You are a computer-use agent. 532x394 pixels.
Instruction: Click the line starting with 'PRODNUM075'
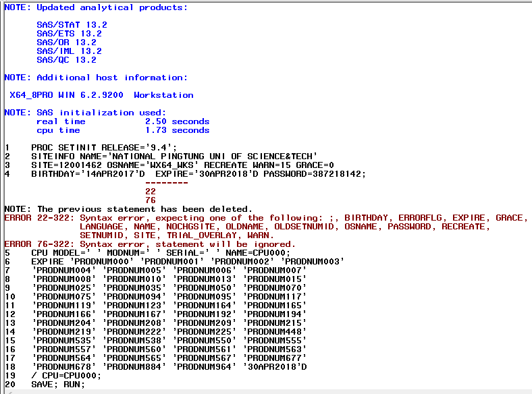coord(156,297)
